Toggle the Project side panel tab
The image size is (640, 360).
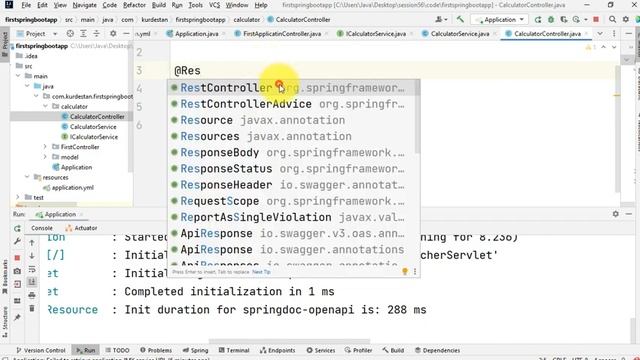[5, 45]
